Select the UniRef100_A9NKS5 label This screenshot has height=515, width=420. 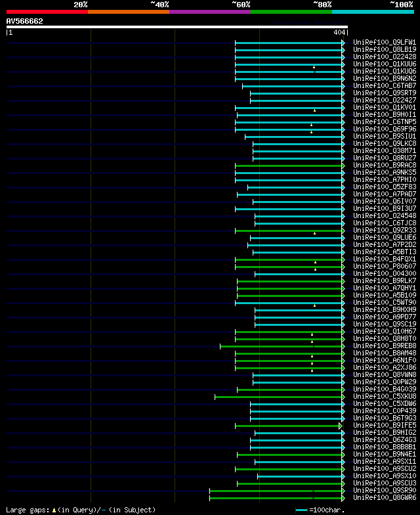click(385, 172)
